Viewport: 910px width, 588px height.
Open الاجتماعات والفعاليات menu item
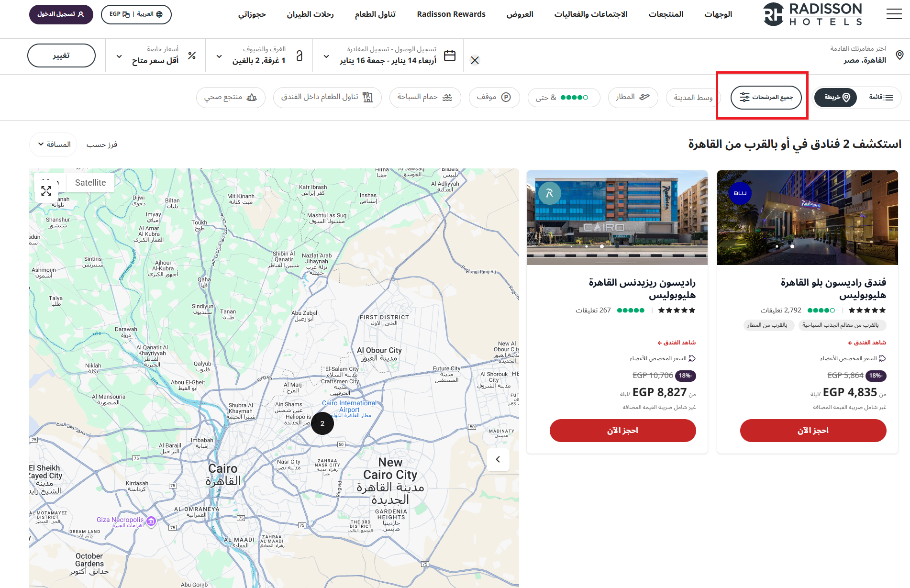(591, 14)
